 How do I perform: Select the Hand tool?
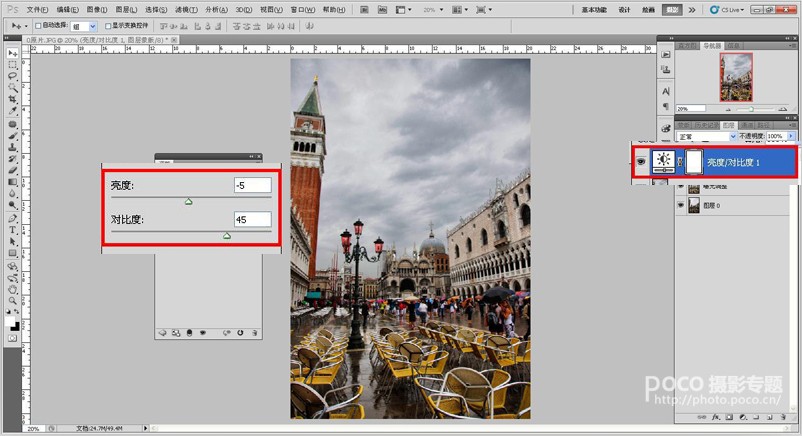coord(13,290)
